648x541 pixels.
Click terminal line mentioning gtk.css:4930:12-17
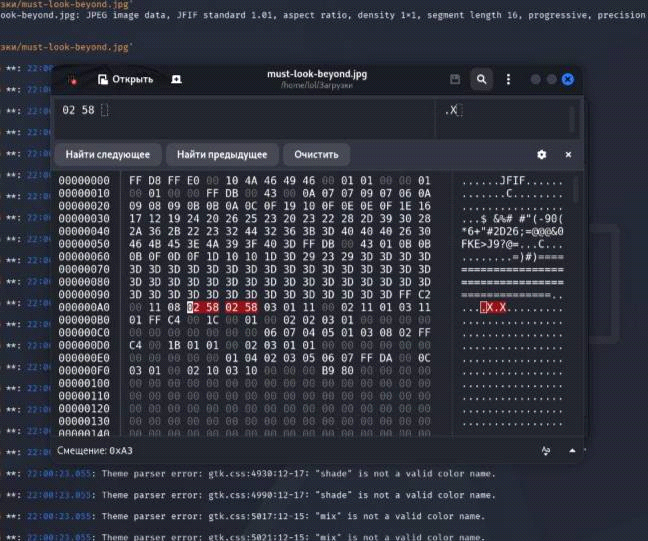coord(298,474)
